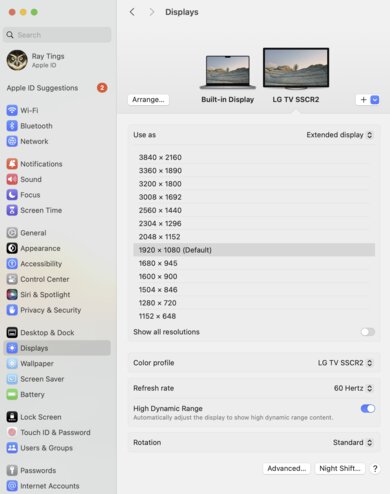Click the plus add display button
This screenshot has width=390, height=494.
tap(364, 100)
